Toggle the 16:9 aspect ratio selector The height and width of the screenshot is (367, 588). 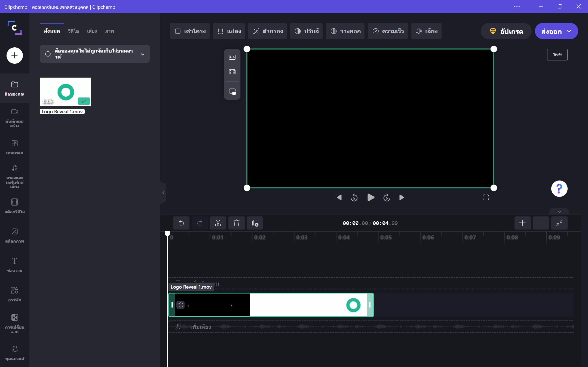point(557,55)
